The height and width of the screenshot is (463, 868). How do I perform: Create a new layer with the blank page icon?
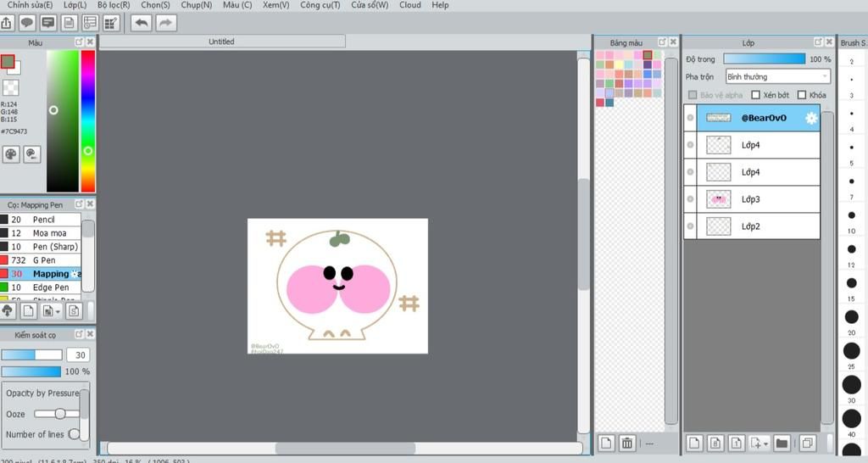(x=694, y=443)
